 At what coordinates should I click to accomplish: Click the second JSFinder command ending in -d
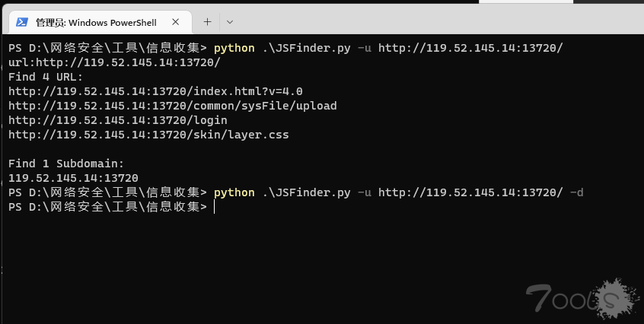[x=398, y=192]
